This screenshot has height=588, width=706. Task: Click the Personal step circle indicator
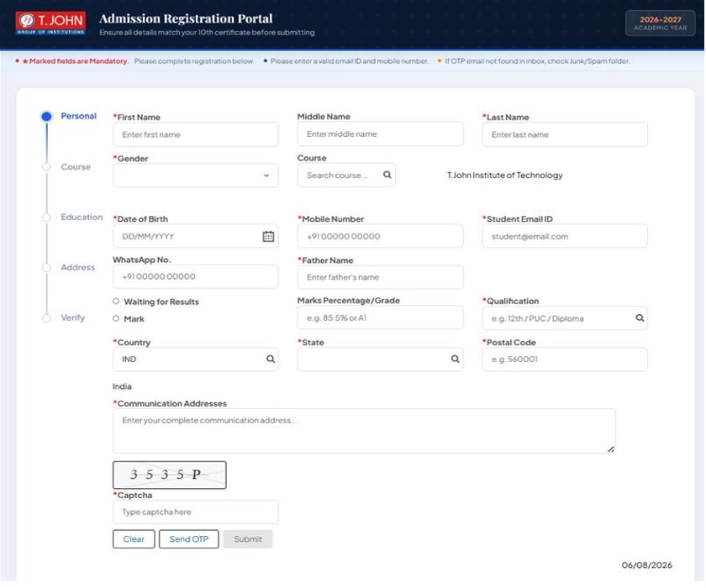click(x=46, y=117)
